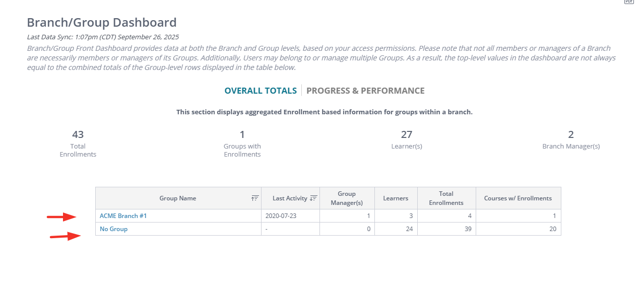Open the ACME Branch #1 group link

[x=123, y=216]
